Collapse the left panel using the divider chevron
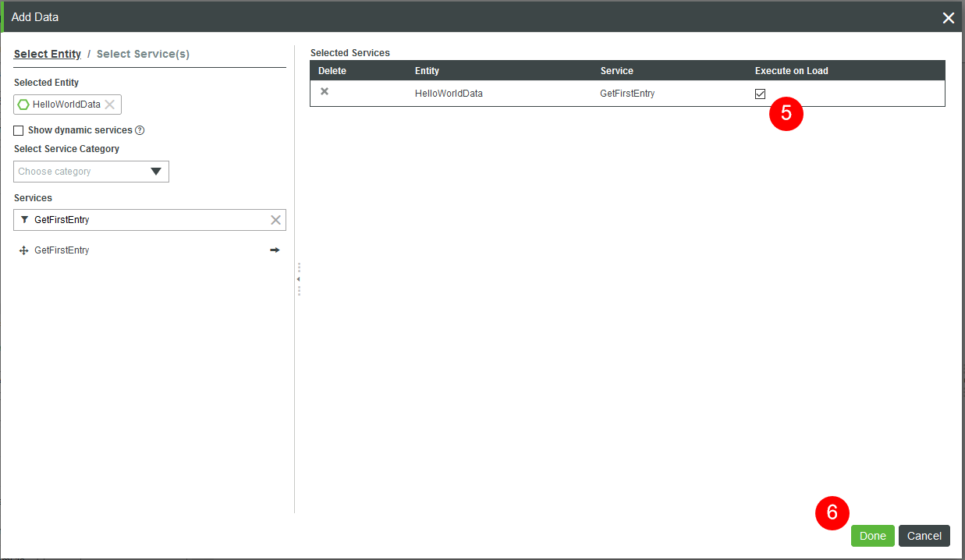 coord(299,278)
